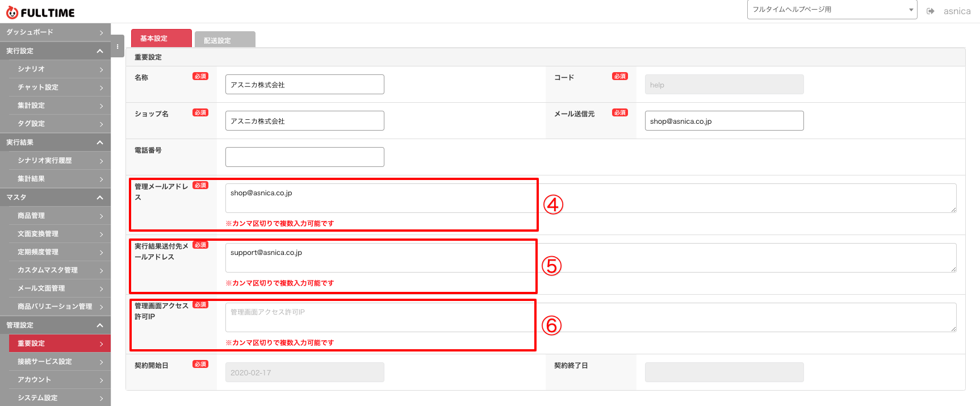Open シナリオ実行履歴 in the sidebar
This screenshot has height=406, width=980.
[60, 161]
